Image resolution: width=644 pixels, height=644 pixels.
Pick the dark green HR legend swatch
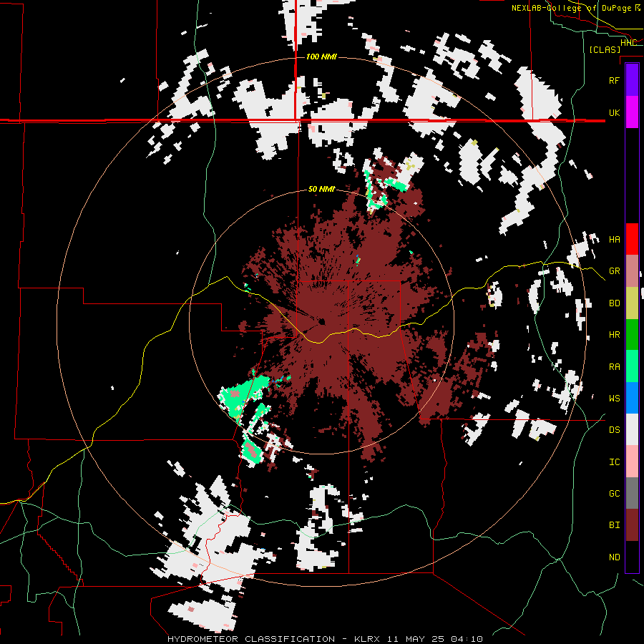click(632, 335)
